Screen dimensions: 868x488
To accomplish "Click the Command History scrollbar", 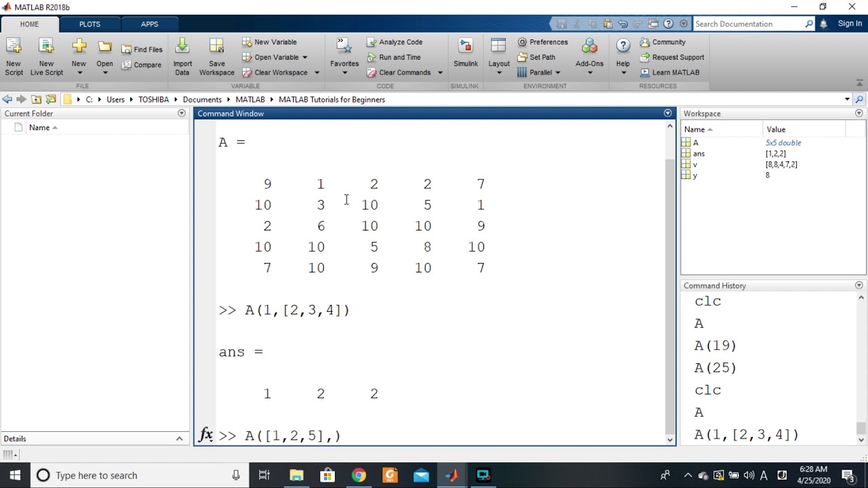I will click(861, 428).
